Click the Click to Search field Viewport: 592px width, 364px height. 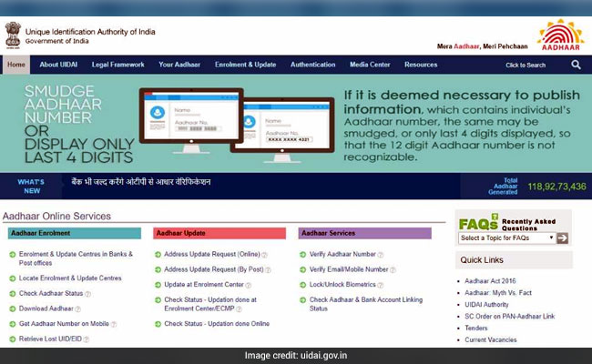point(526,65)
